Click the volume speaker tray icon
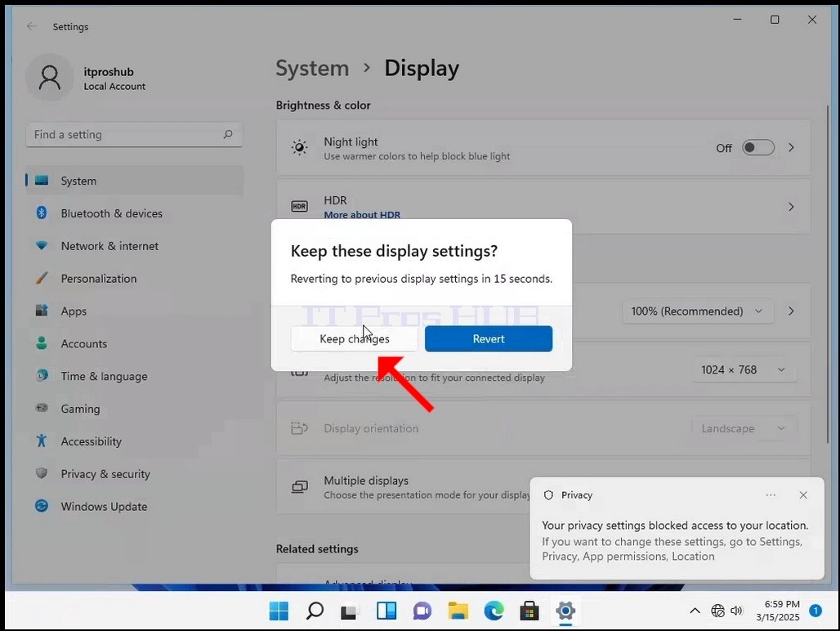This screenshot has width=840, height=631. tap(736, 611)
